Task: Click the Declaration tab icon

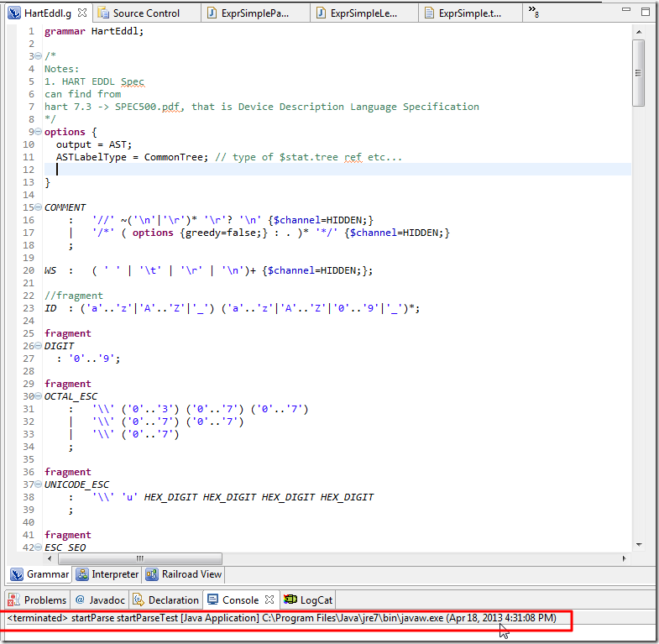Action: point(139,599)
